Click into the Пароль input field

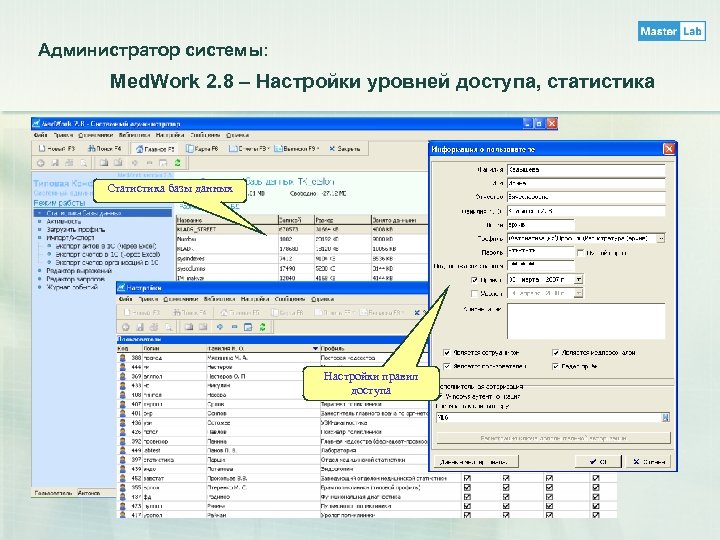point(540,252)
